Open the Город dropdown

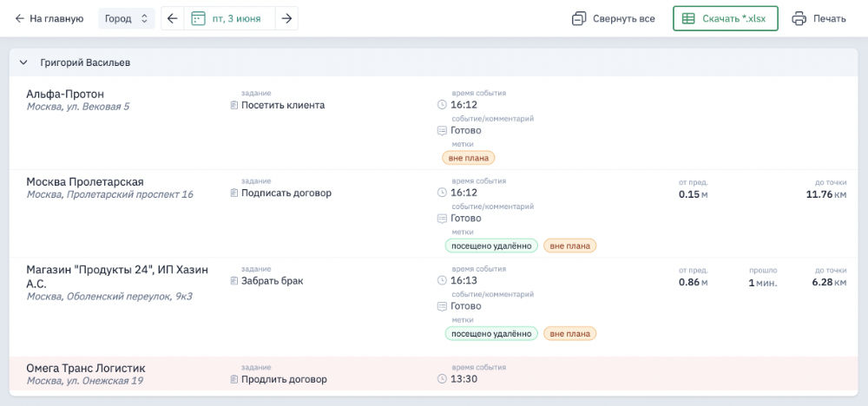[126, 18]
